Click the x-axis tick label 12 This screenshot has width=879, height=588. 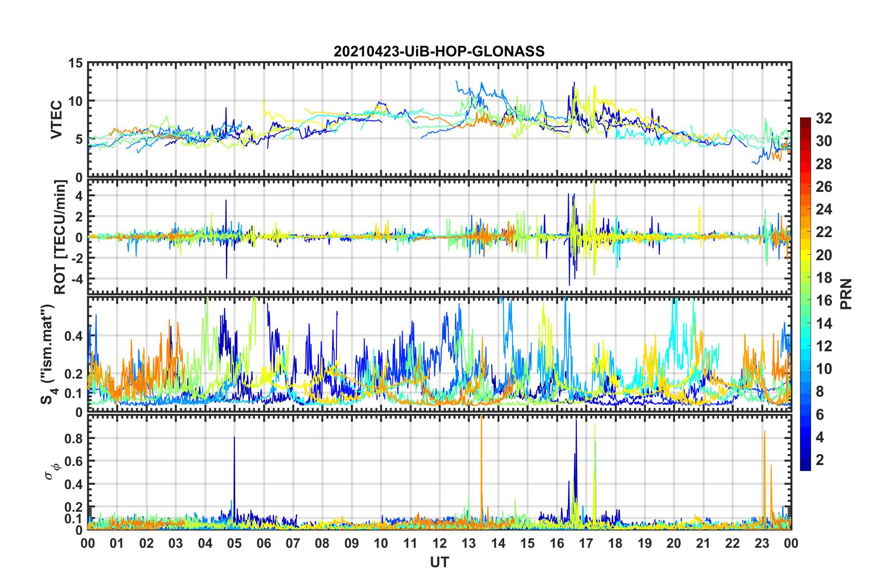[x=439, y=543]
